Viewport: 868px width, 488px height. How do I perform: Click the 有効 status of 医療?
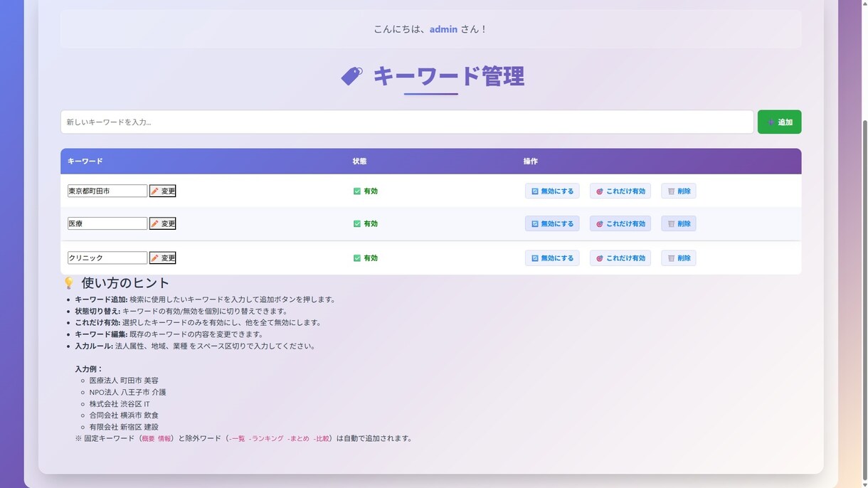coord(366,223)
